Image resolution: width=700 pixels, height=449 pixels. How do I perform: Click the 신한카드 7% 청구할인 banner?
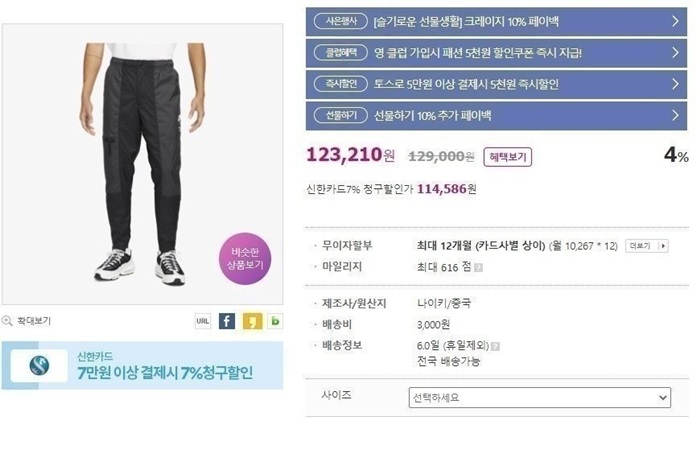[x=142, y=366]
